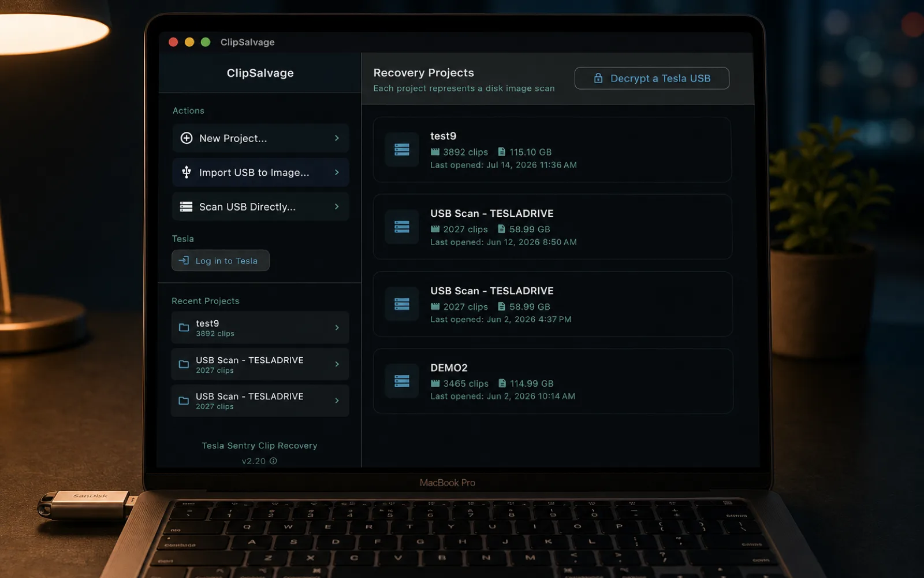Screen dimensions: 924x578
Task: Click the disk icon of the Jun 12 TESLADRIVE card
Action: (402, 227)
